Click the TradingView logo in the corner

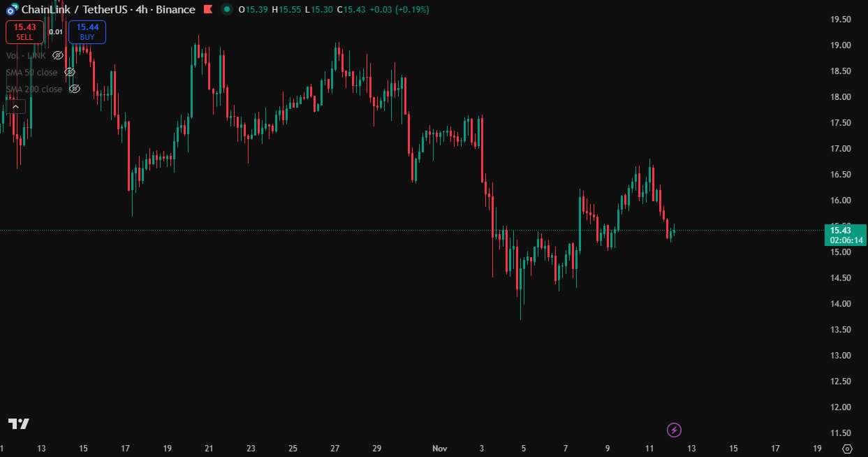pyautogui.click(x=18, y=424)
